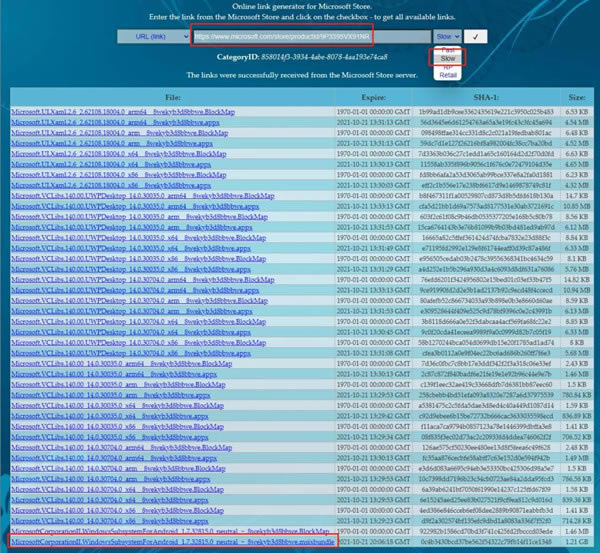Download VCLibs UWPDesktop 14.0.30704.0 arm64 appx
Image resolution: width=600 pixels, height=553 pixels.
pos(135,290)
